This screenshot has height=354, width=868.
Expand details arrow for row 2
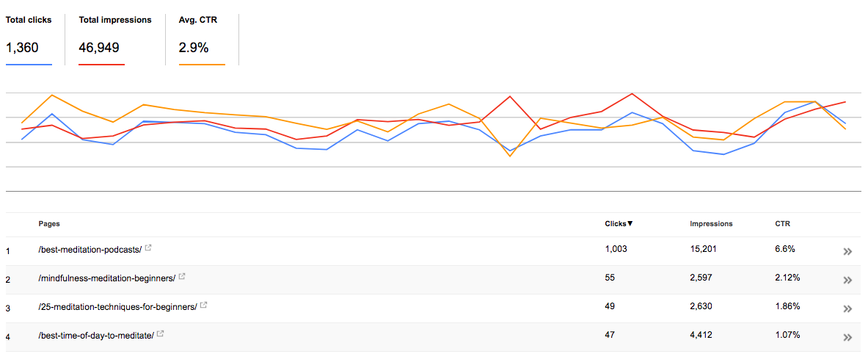coord(847,280)
